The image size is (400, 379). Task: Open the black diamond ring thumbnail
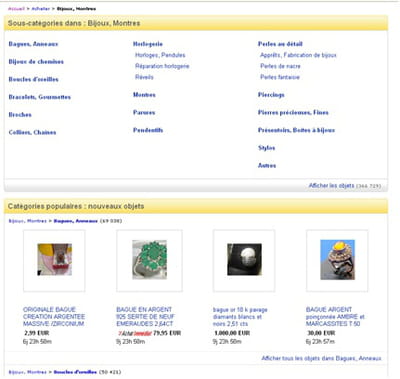point(244,260)
